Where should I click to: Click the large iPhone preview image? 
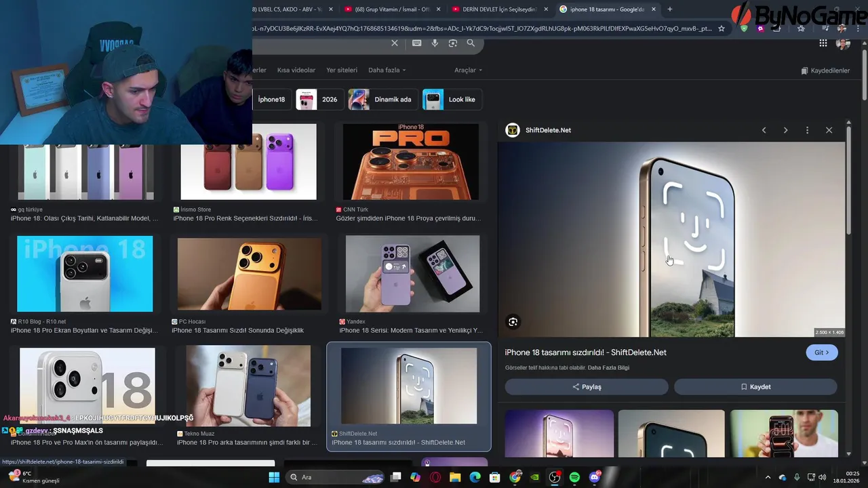tap(671, 239)
